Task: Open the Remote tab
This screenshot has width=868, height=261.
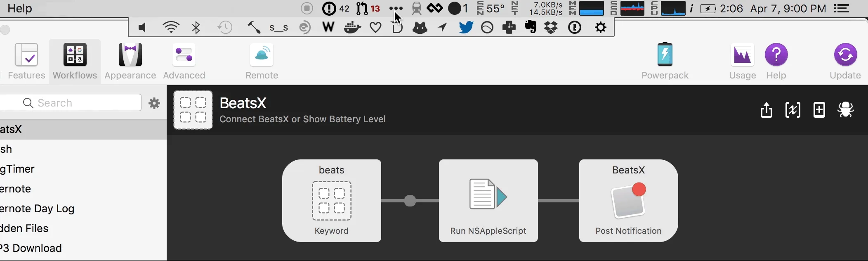Action: pos(262,62)
